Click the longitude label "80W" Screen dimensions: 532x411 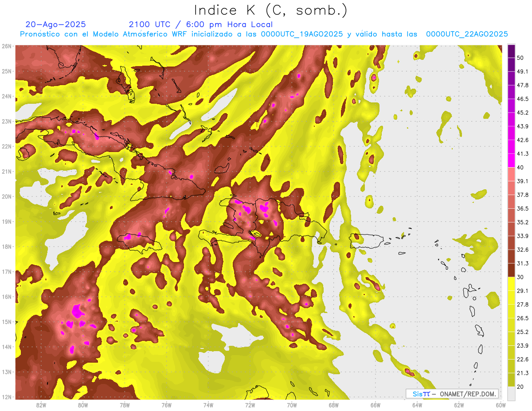click(82, 405)
